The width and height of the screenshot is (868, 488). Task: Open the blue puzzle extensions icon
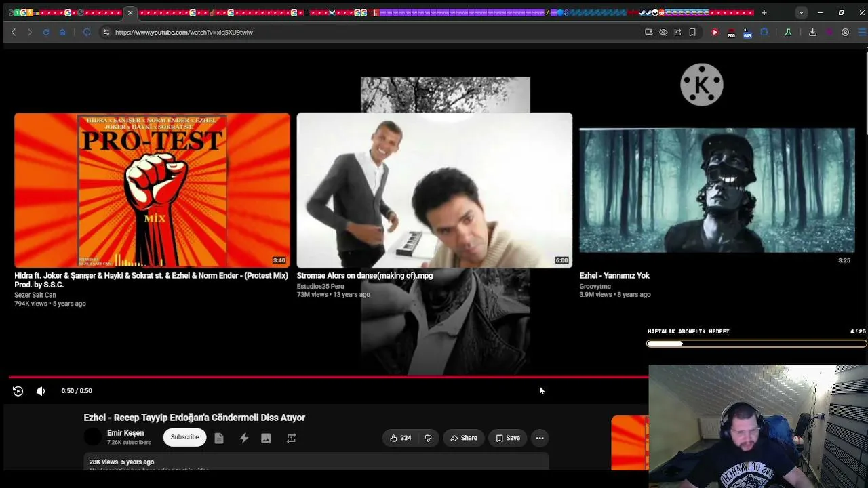tap(764, 32)
